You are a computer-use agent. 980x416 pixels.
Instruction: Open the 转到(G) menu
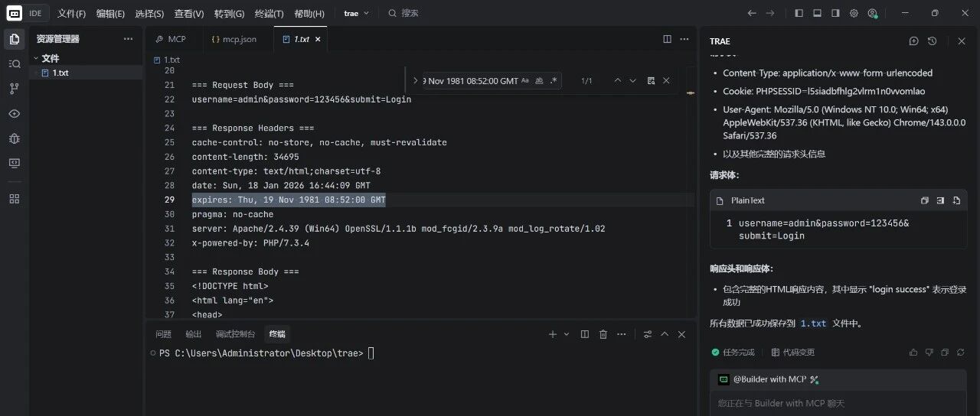[x=229, y=14]
